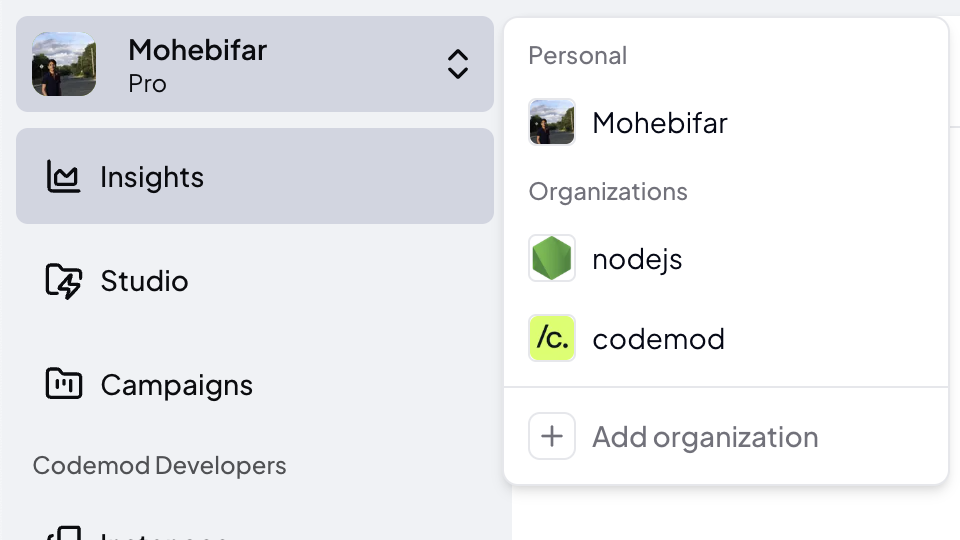This screenshot has width=960, height=540.
Task: Click the Studio folder lightning icon
Action: pyautogui.click(x=63, y=281)
